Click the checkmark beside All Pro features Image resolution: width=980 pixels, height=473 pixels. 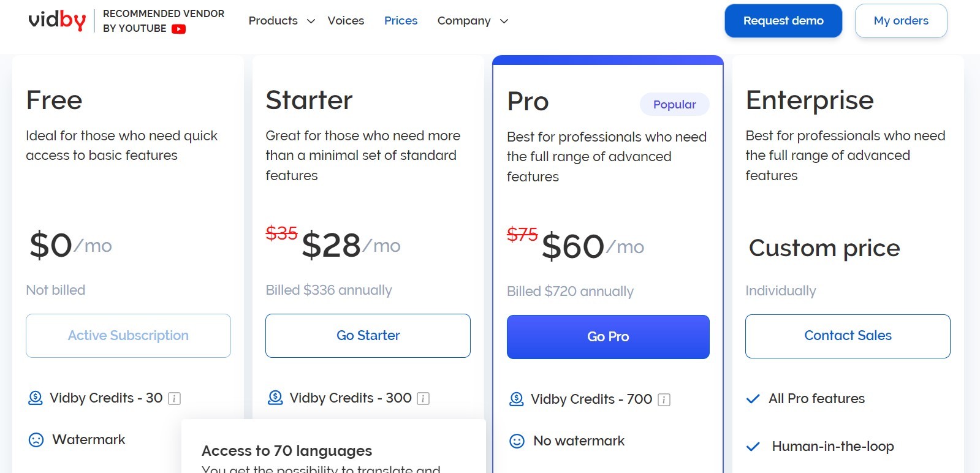[x=753, y=398]
